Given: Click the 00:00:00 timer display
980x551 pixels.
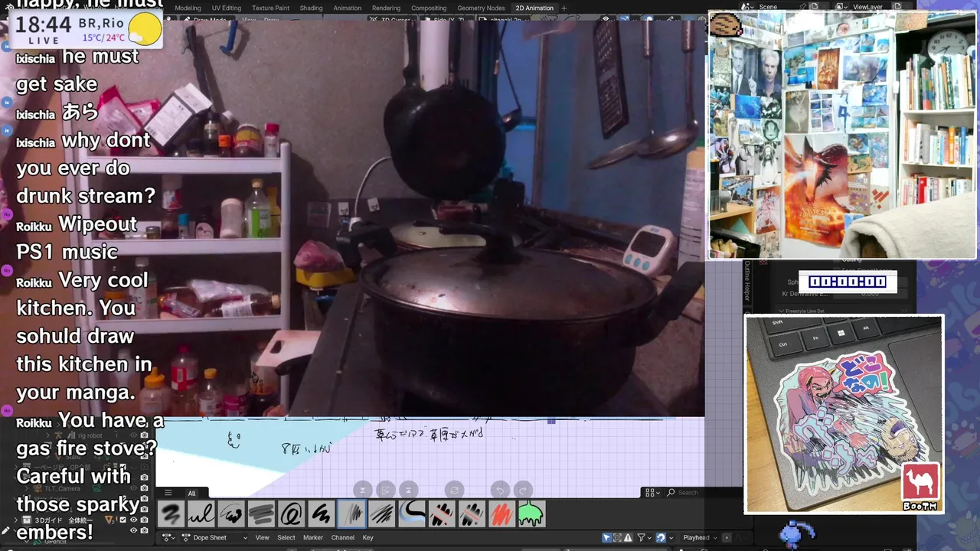Looking at the screenshot, I should point(848,282).
